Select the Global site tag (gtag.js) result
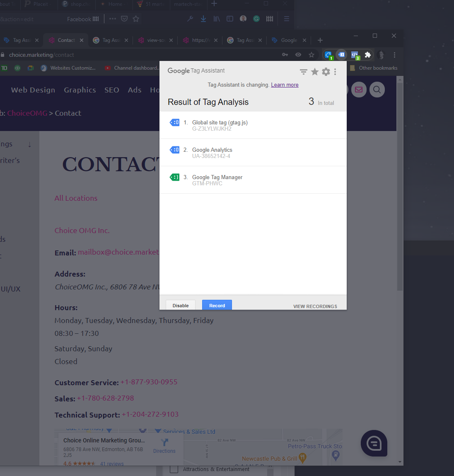The image size is (454, 476). (x=253, y=125)
